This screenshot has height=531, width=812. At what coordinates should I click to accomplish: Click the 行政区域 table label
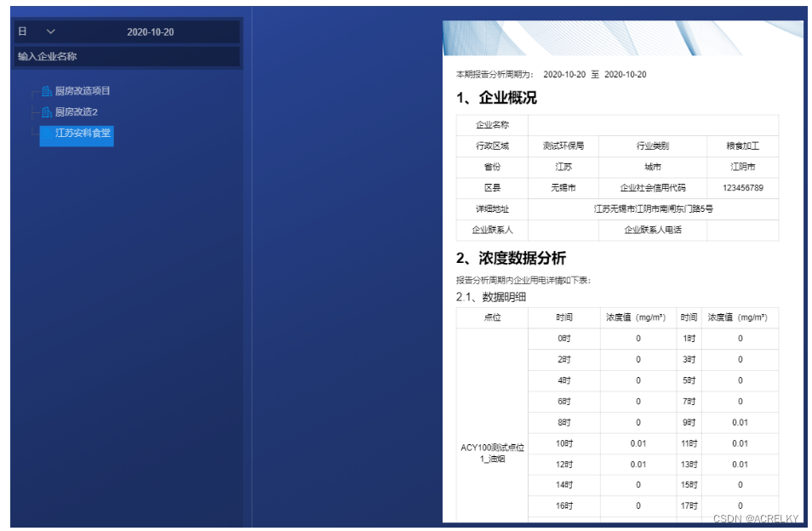click(492, 146)
